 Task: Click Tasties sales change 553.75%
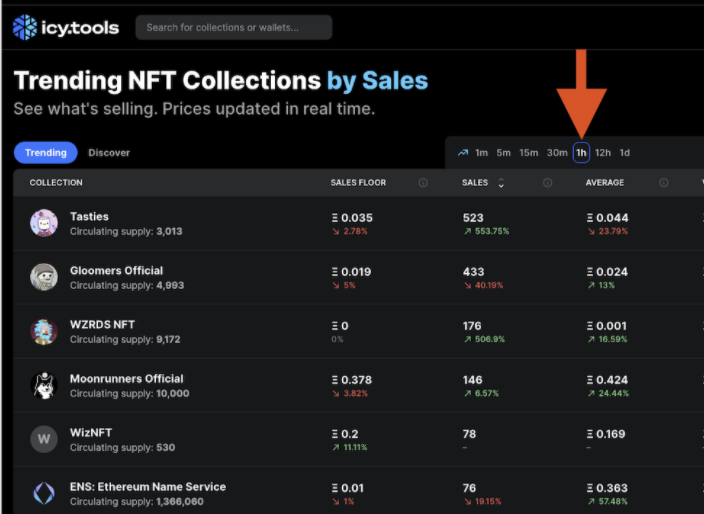[x=486, y=232]
